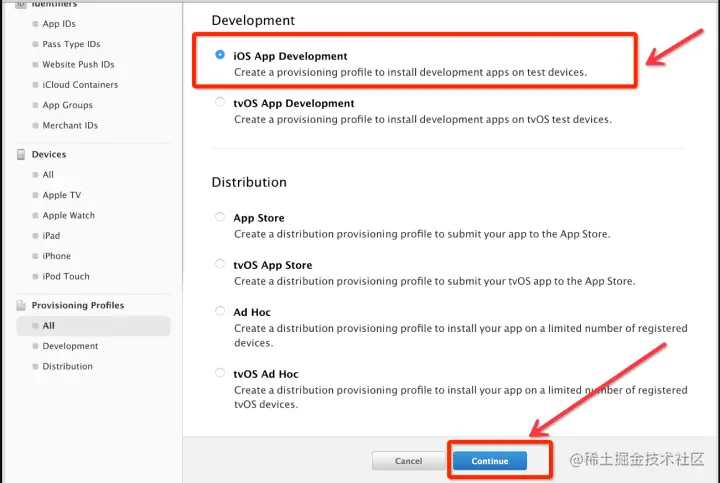Click the Provisioning Profiles document icon
Image resolution: width=720 pixels, height=483 pixels.
point(21,305)
